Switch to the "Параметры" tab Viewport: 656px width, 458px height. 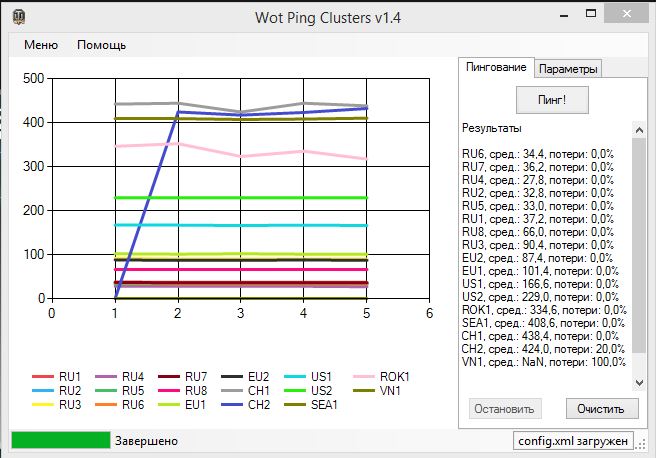[x=568, y=69]
